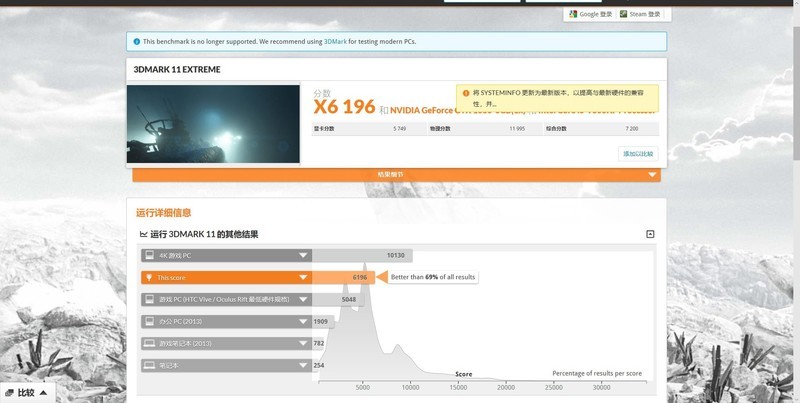
Task: Click the 显卡分数 value 5 749
Action: click(399, 129)
